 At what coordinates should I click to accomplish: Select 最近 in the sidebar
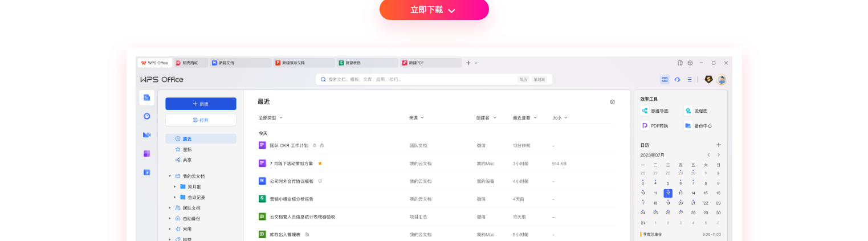tap(201, 138)
